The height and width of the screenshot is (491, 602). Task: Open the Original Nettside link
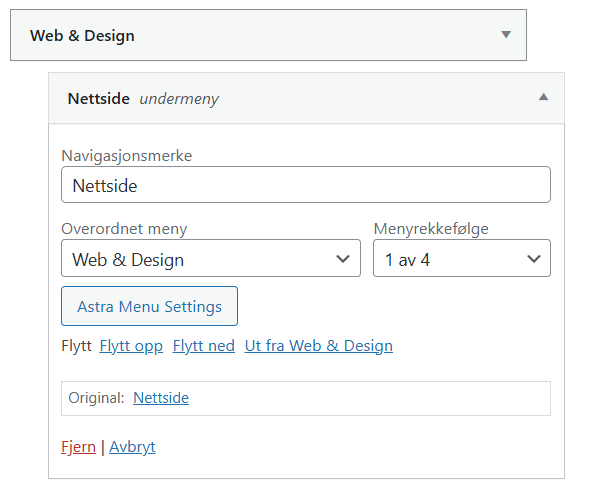pyautogui.click(x=161, y=398)
